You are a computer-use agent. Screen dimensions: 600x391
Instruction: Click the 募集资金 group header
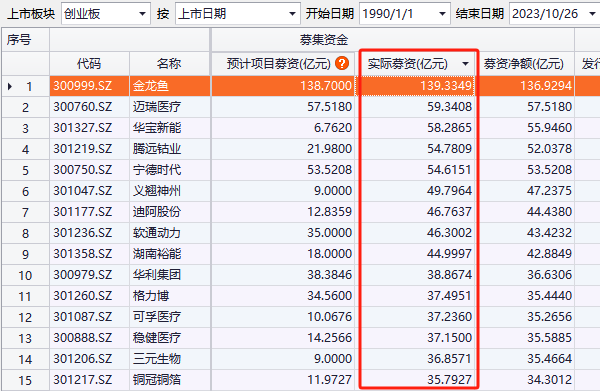[324, 39]
